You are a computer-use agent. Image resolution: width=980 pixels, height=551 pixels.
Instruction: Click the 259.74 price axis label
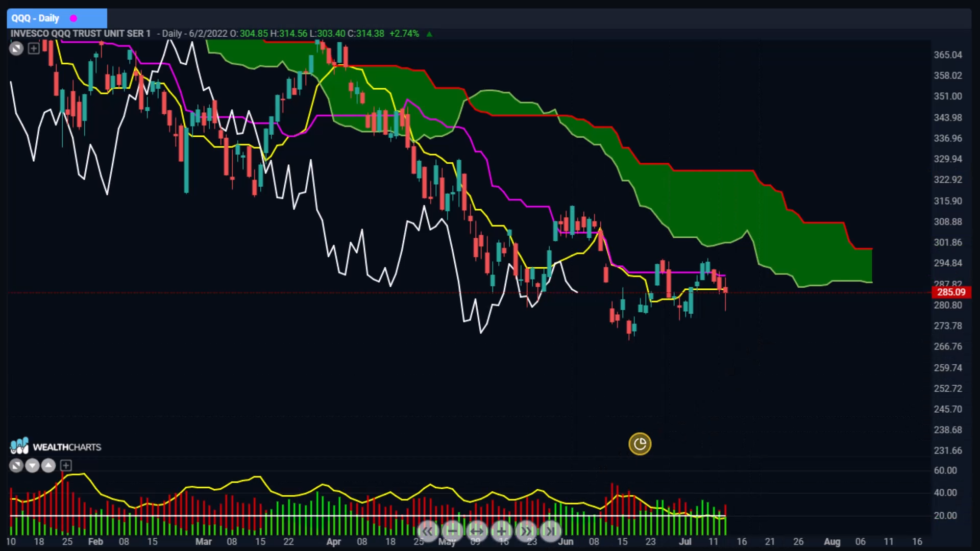[948, 368]
